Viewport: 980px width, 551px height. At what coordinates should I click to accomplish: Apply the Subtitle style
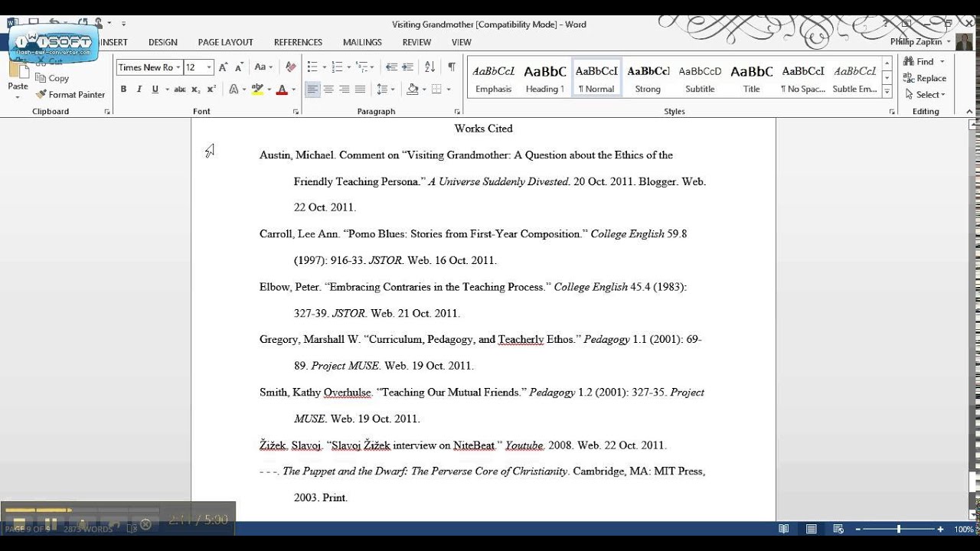[700, 79]
